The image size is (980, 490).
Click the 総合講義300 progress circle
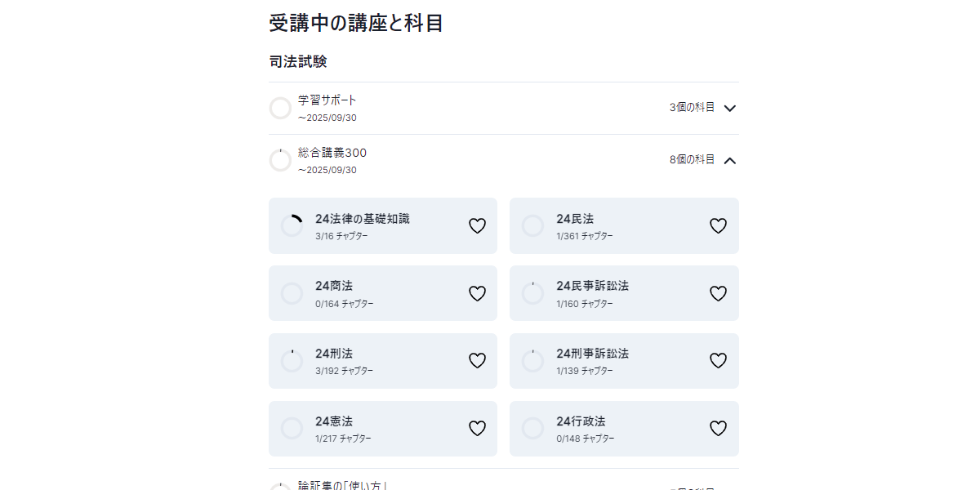point(280,160)
